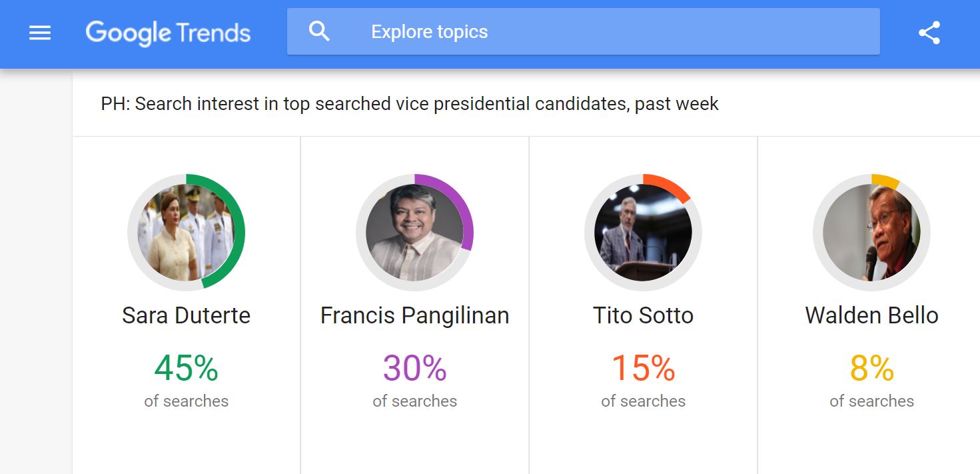Viewport: 980px width, 474px height.
Task: Click the share icon in header
Action: coord(929,33)
